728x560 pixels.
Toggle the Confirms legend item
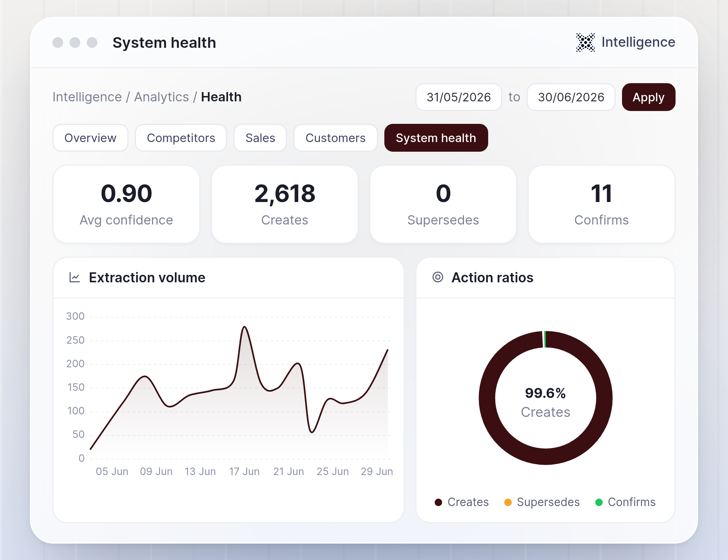pyautogui.click(x=626, y=502)
